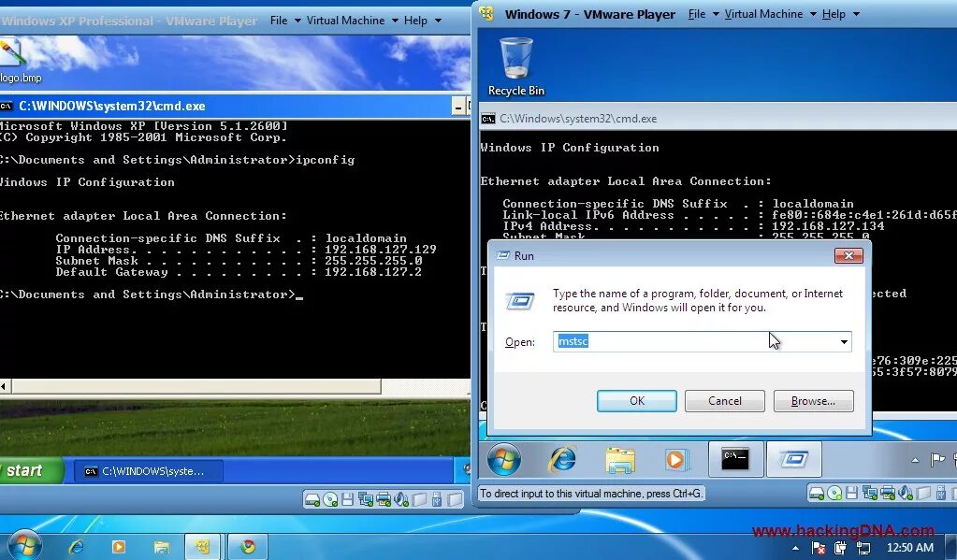Close the Run dialog

coord(848,255)
